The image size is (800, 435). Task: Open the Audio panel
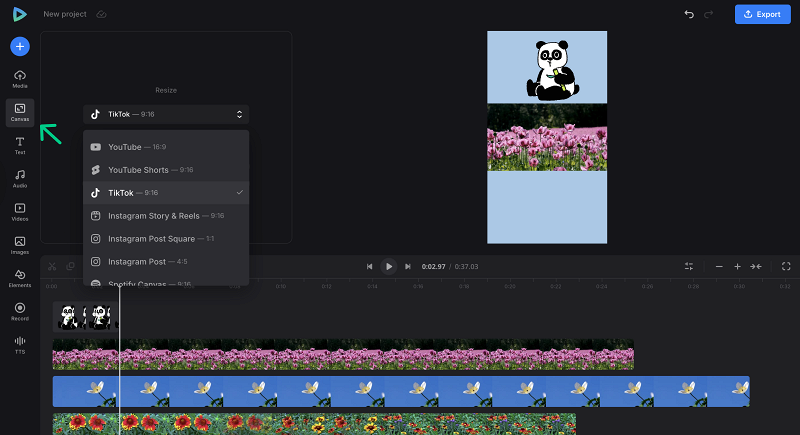(20, 179)
